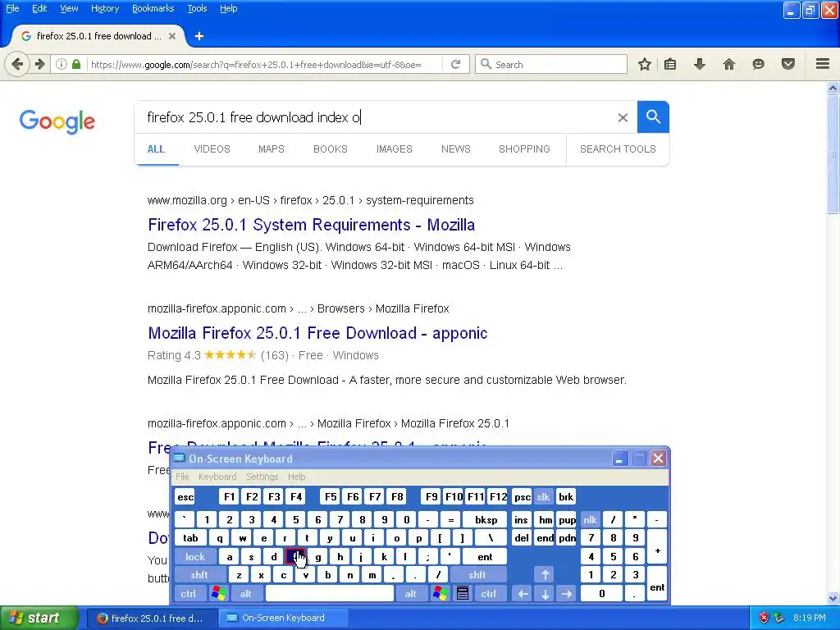Switch to the VIDEOS results tab

click(x=212, y=149)
